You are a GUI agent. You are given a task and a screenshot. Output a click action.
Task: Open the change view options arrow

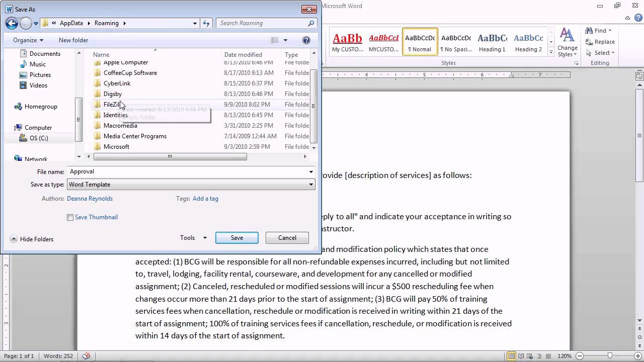(285, 40)
